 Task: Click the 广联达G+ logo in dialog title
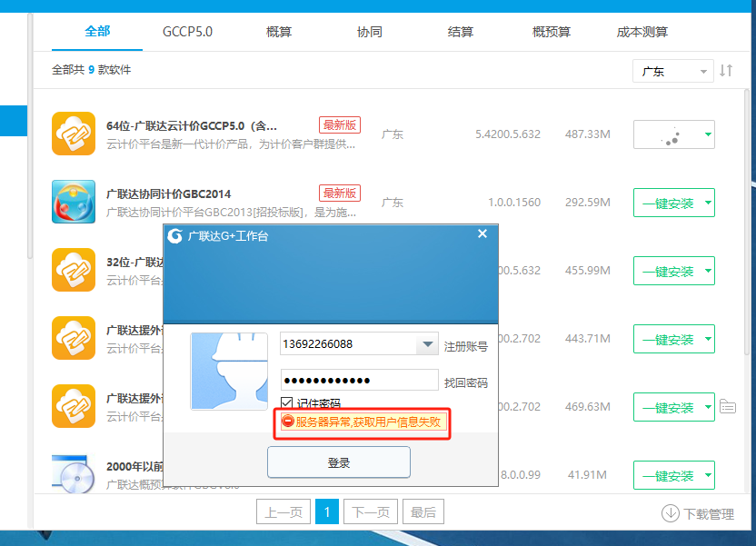coord(175,235)
